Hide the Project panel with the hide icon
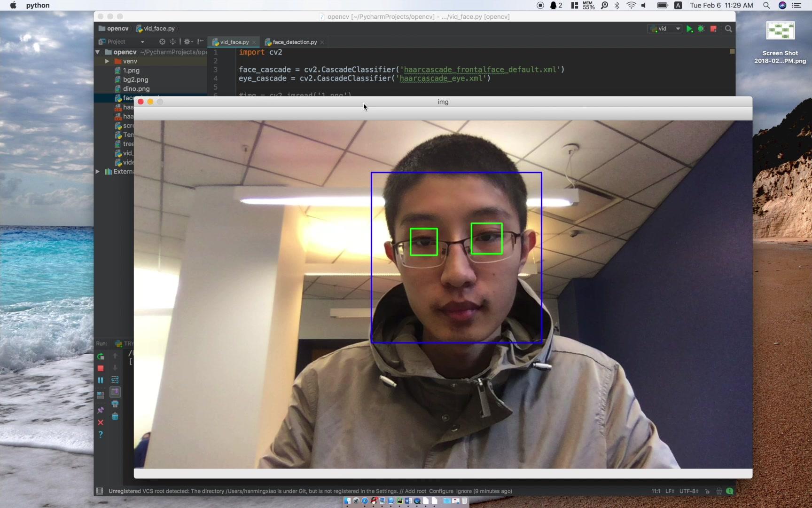 tap(200, 42)
